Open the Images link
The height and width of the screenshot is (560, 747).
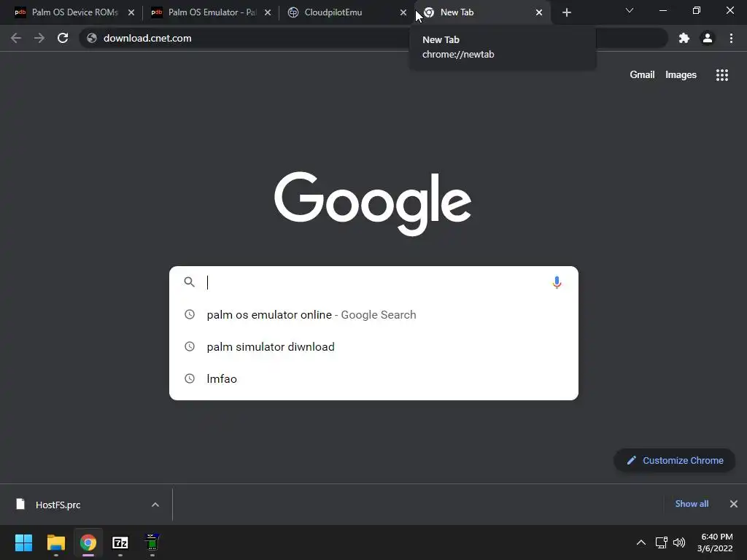tap(681, 75)
